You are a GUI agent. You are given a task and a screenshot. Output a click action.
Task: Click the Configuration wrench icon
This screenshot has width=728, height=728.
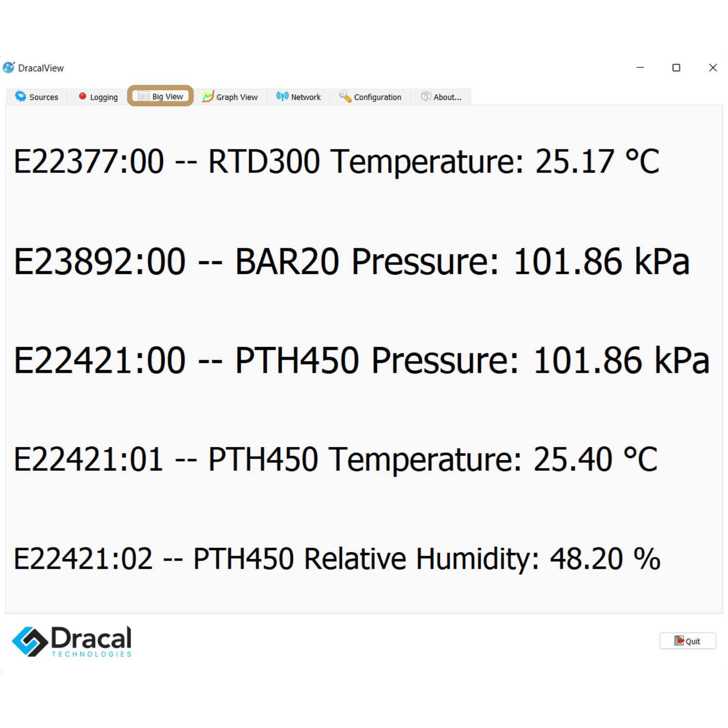pyautogui.click(x=345, y=97)
